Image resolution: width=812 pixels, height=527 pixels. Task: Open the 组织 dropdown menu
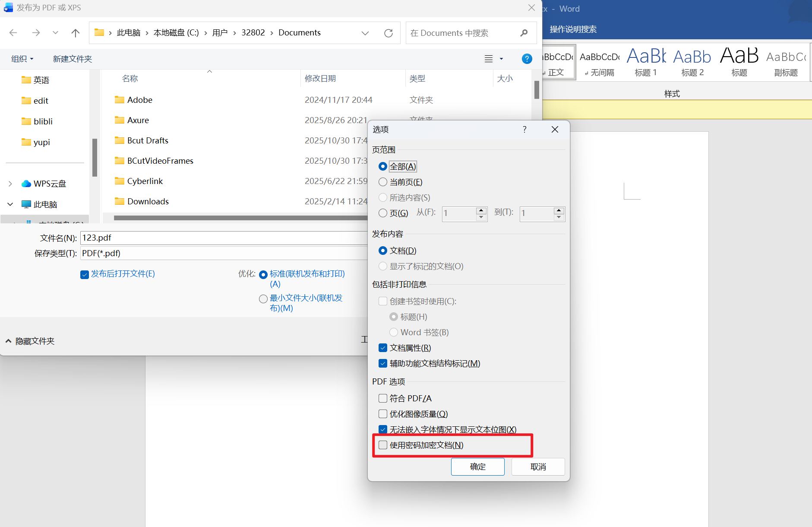(x=22, y=59)
